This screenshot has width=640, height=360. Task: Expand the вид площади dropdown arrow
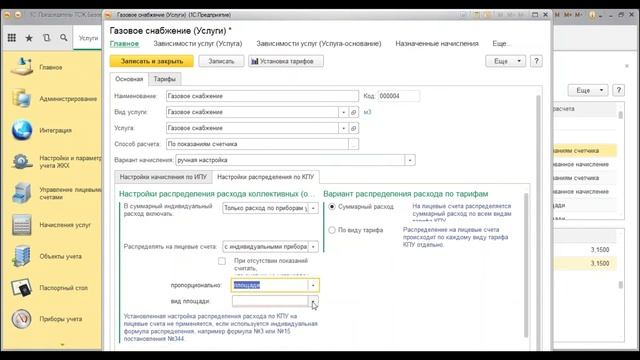click(x=313, y=301)
